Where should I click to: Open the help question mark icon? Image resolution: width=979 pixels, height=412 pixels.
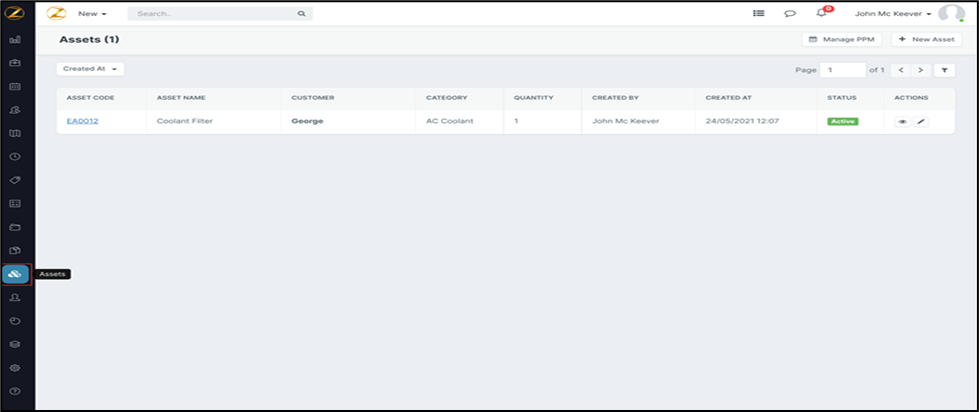pyautogui.click(x=16, y=391)
